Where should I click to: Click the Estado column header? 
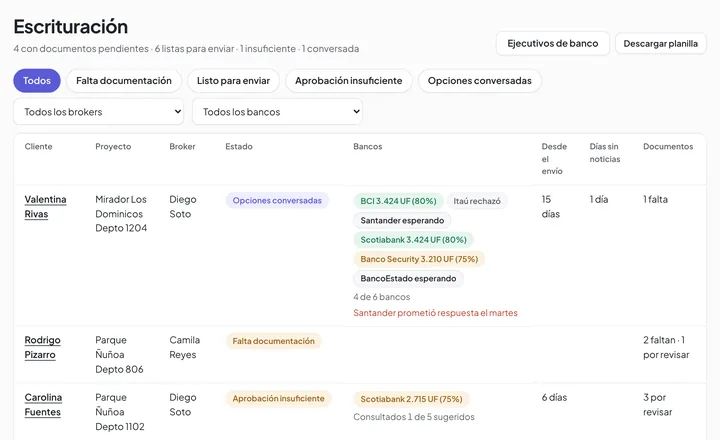[239, 147]
